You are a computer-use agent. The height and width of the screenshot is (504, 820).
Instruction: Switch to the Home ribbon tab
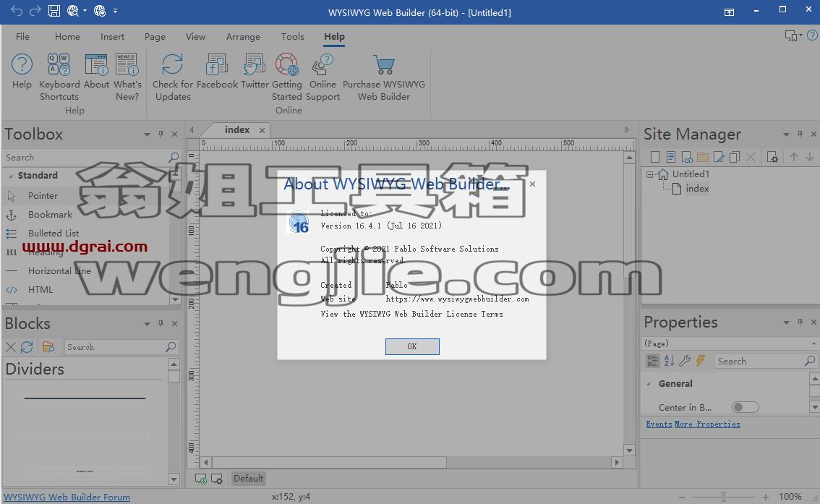pos(67,37)
